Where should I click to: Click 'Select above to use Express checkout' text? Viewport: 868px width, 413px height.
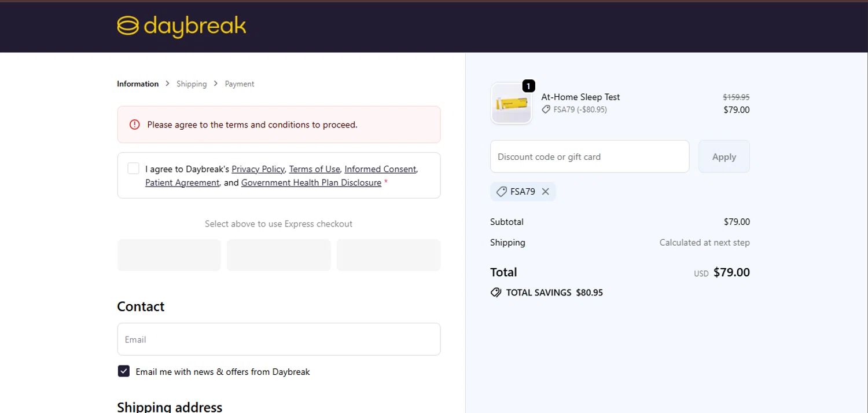(x=278, y=224)
